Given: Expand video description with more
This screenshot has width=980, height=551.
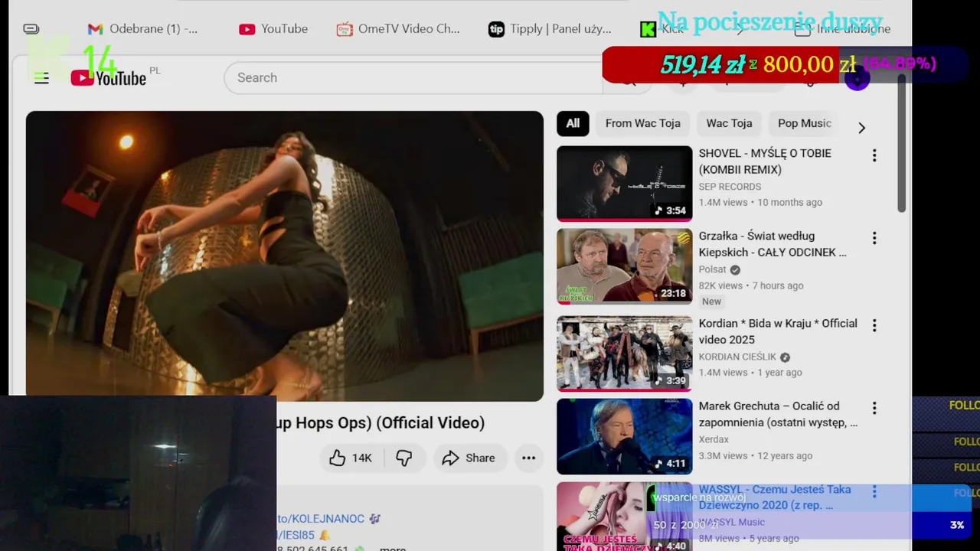Looking at the screenshot, I should tap(392, 548).
